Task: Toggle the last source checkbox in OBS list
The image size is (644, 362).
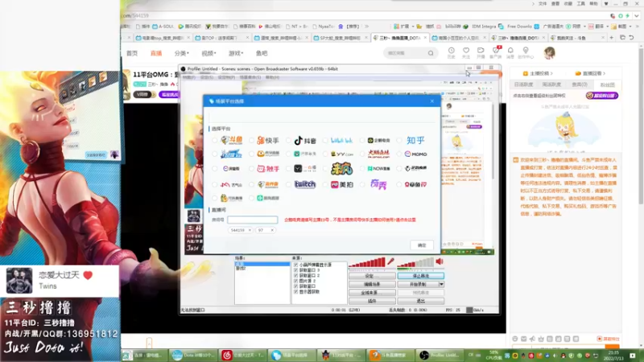Action: point(295,292)
